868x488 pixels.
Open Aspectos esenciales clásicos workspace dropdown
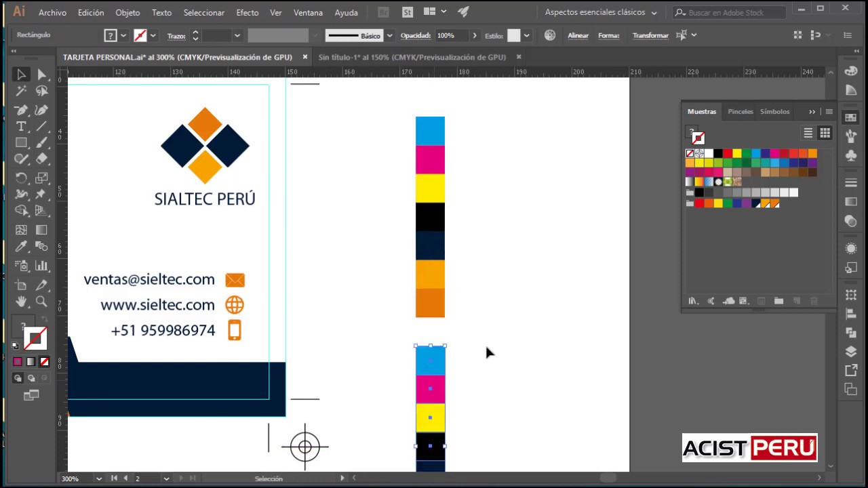coord(601,12)
